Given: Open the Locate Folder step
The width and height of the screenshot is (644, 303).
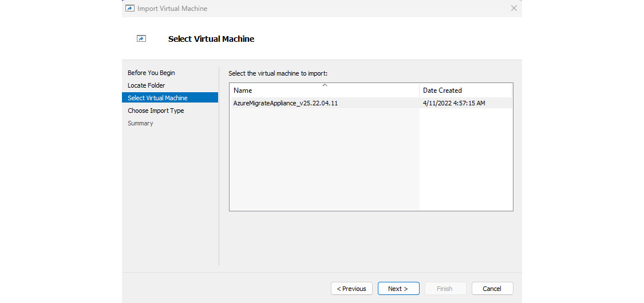Looking at the screenshot, I should (x=146, y=85).
